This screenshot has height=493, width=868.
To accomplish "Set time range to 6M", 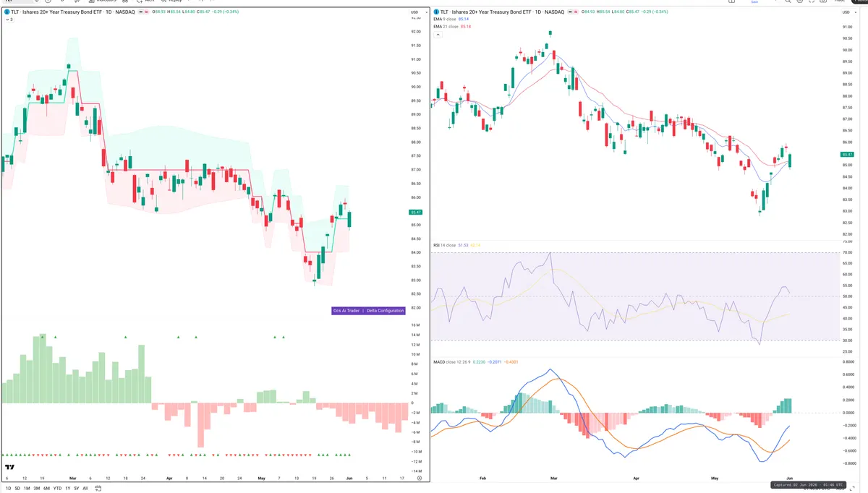I will (46, 488).
